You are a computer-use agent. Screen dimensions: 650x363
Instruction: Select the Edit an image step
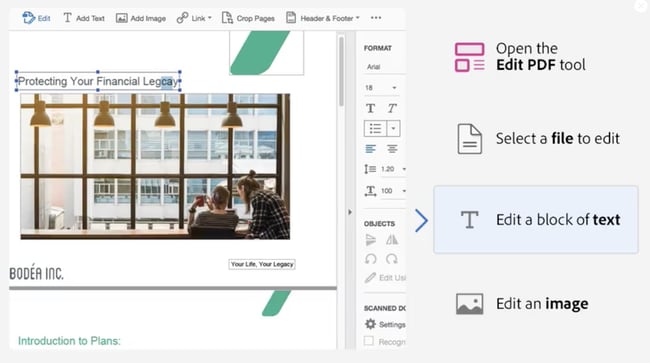pos(536,304)
